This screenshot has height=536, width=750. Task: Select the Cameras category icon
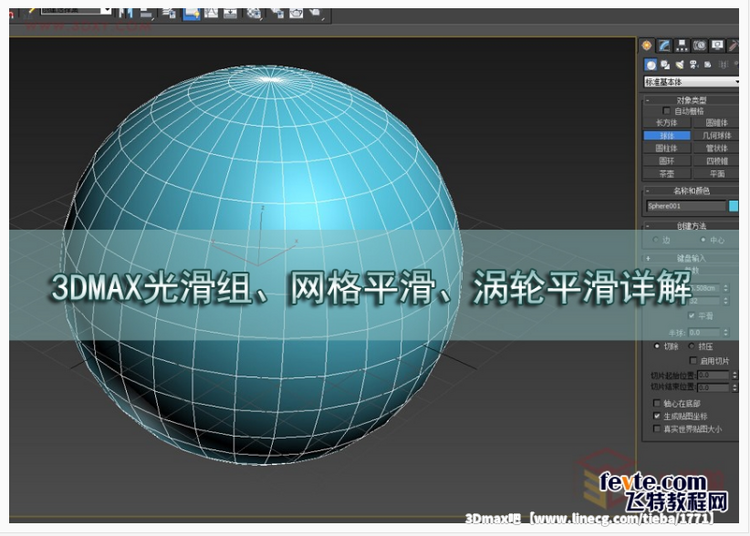click(694, 65)
